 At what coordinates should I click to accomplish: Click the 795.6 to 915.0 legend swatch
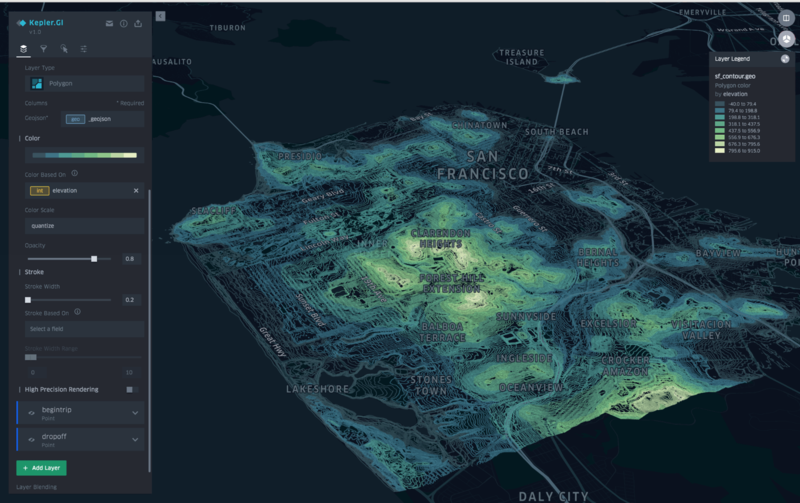tap(719, 150)
